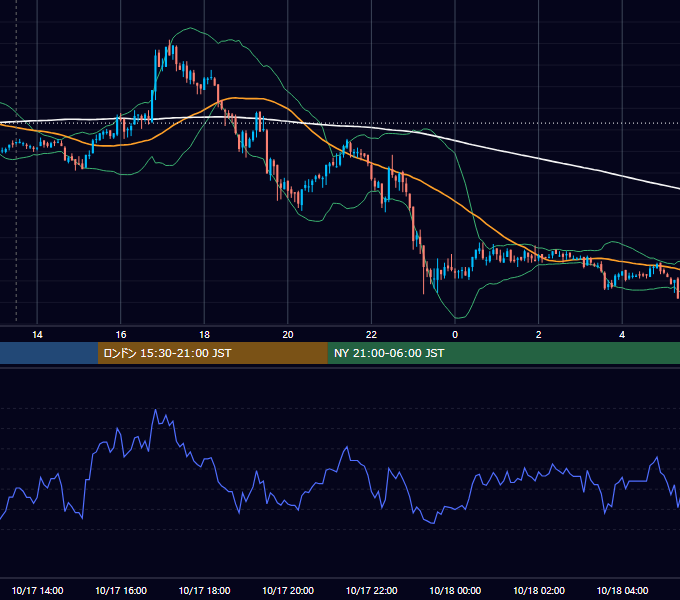Screen dimensions: 680x600
Task: Click hour label 0 on price chart axis
Action: coord(455,335)
